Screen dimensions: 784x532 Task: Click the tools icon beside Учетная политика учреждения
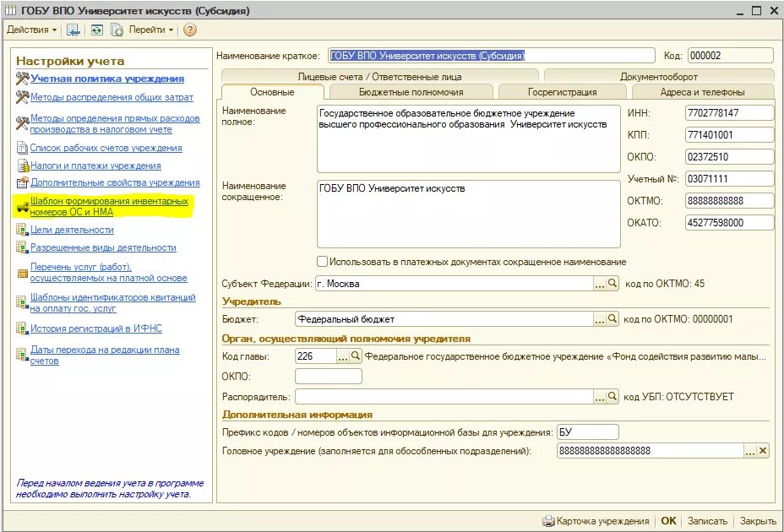pyautogui.click(x=23, y=79)
